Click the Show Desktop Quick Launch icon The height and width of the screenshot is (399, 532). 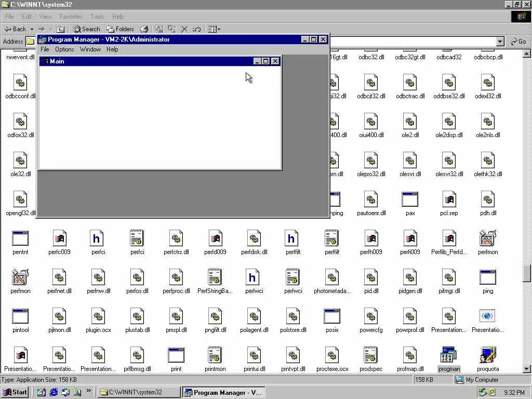[x=42, y=392]
